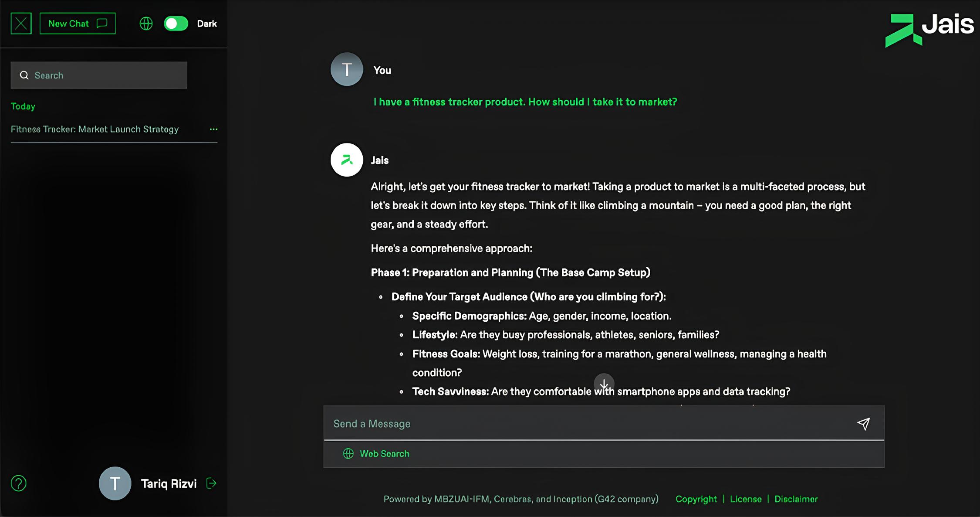
Task: Click the logout icon next to Tariq Rizvi
Action: pyautogui.click(x=211, y=483)
